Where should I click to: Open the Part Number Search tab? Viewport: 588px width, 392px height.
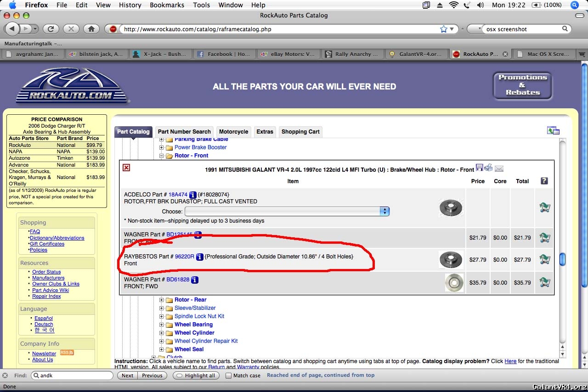(x=184, y=132)
